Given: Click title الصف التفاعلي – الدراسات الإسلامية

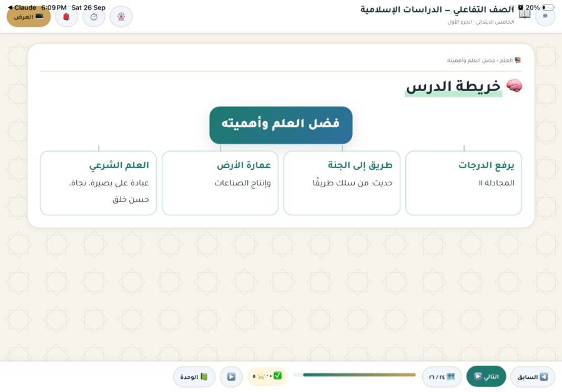Looking at the screenshot, I should (437, 9).
